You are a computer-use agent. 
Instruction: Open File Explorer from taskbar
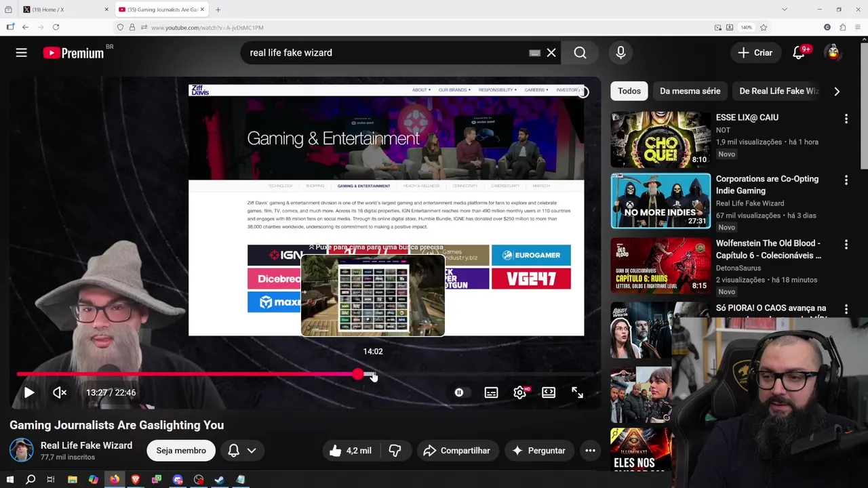(x=73, y=480)
